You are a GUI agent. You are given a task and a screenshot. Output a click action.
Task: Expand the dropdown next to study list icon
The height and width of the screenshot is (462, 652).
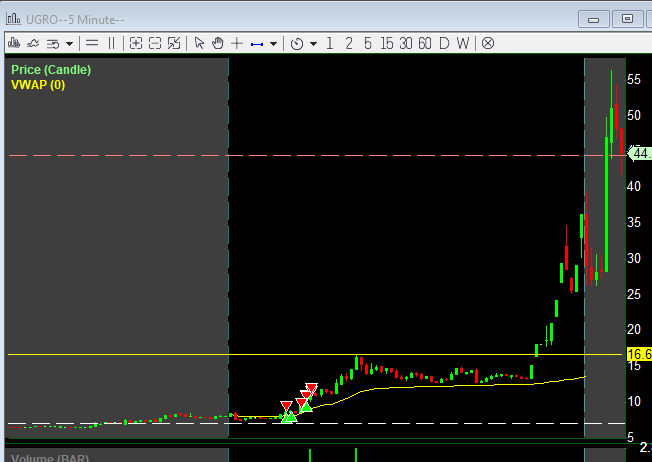point(69,44)
